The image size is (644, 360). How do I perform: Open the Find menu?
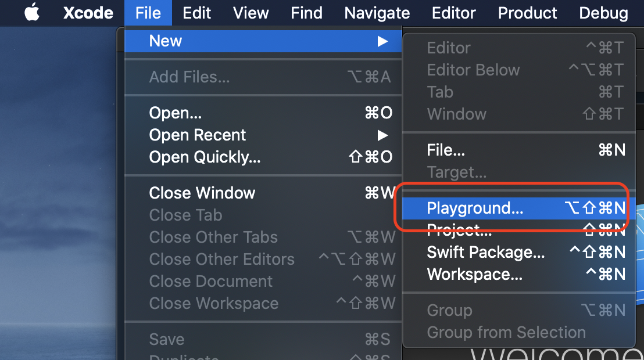306,13
